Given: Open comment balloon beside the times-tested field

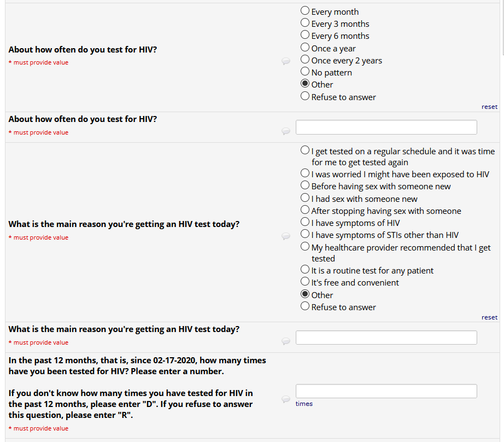Looking at the screenshot, I should (285, 399).
